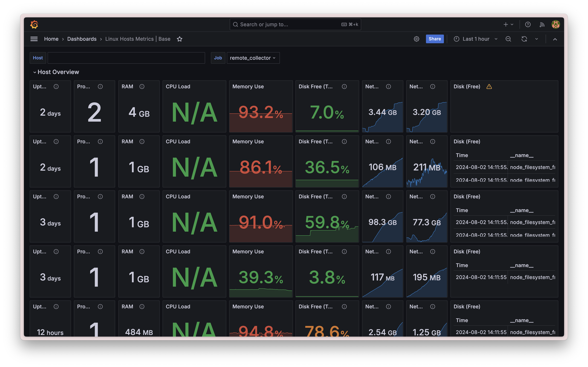Open the help question mark menu
This screenshot has width=588, height=367.
click(x=528, y=24)
